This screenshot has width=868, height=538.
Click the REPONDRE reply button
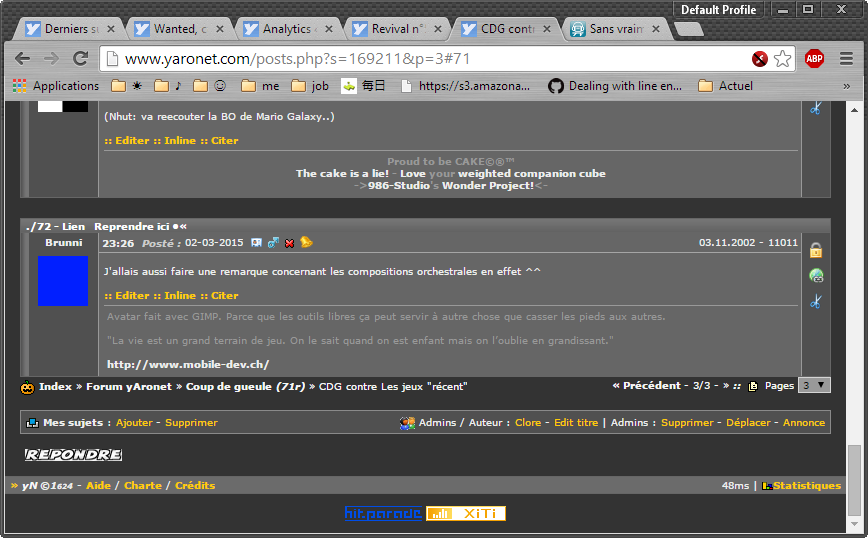[73, 455]
